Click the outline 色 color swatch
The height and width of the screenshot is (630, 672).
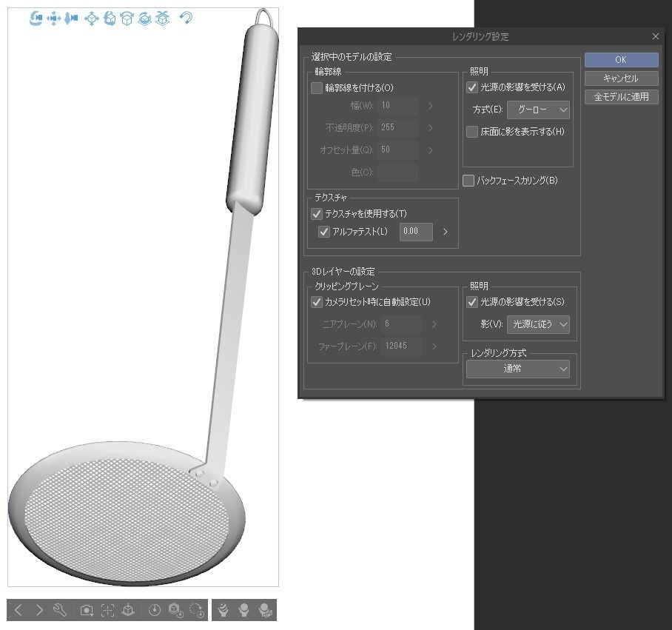[397, 172]
